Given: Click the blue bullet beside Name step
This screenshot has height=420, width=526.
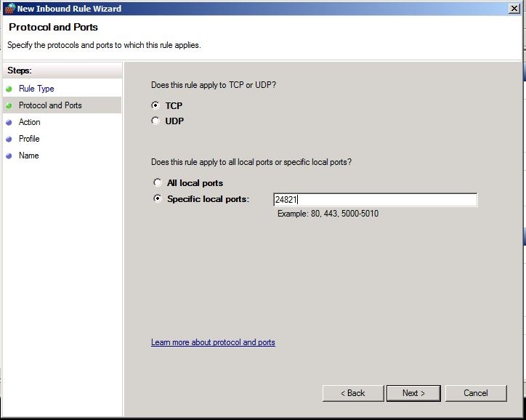Looking at the screenshot, I should click(9, 156).
